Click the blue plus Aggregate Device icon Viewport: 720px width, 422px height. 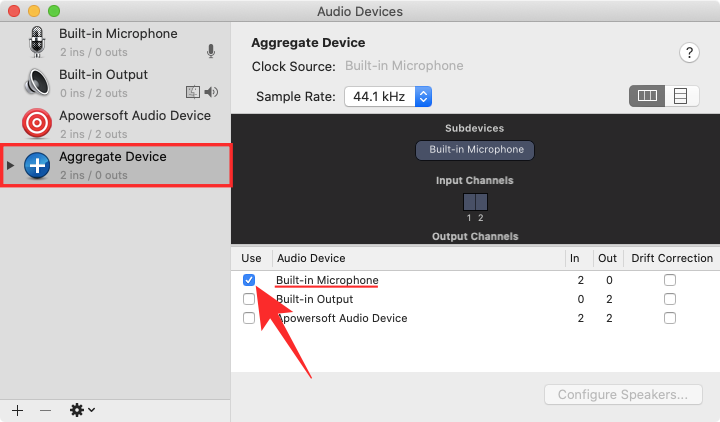(x=37, y=165)
